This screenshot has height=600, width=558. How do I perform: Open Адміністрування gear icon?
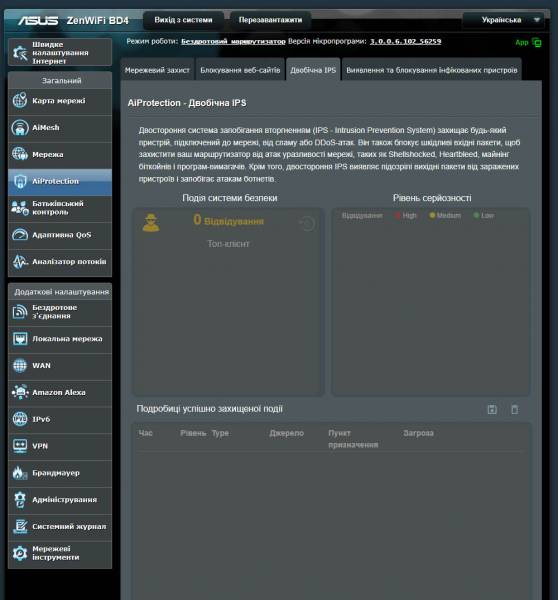click(20, 500)
